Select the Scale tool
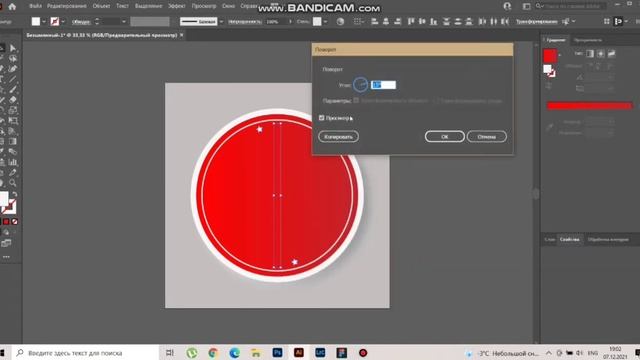This screenshot has height=360, width=640. pos(13,110)
